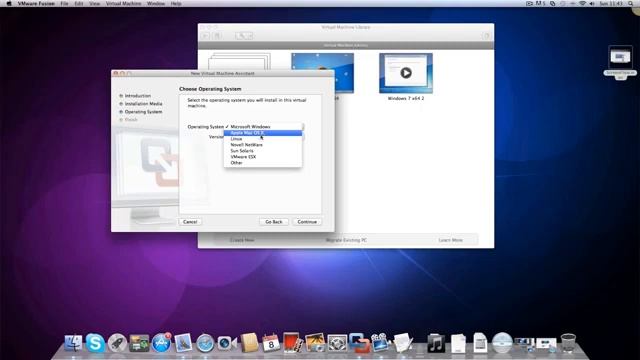
Task: Open Launchpad rocket icon in the dock
Action: pyautogui.click(x=117, y=343)
